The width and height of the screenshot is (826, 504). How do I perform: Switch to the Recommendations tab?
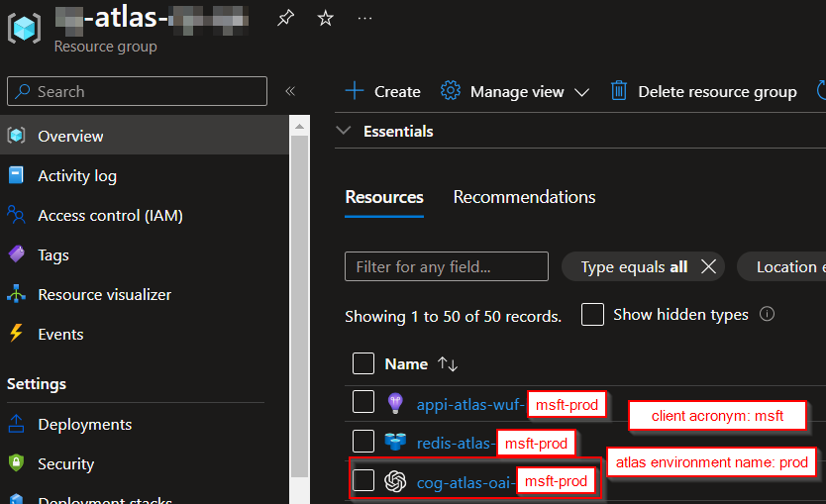(x=524, y=197)
